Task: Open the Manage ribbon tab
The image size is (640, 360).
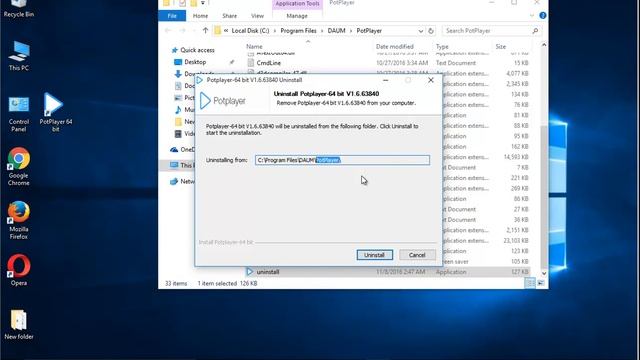Action: 297,16
